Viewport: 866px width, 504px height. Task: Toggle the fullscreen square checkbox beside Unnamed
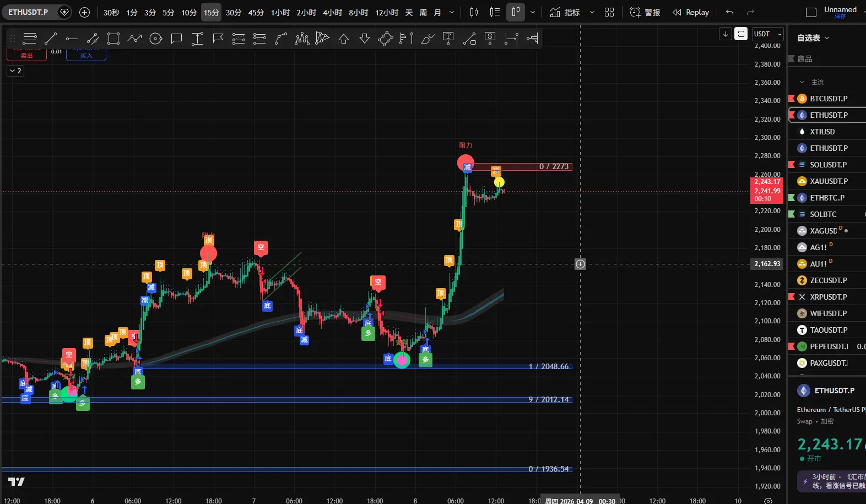pos(811,12)
